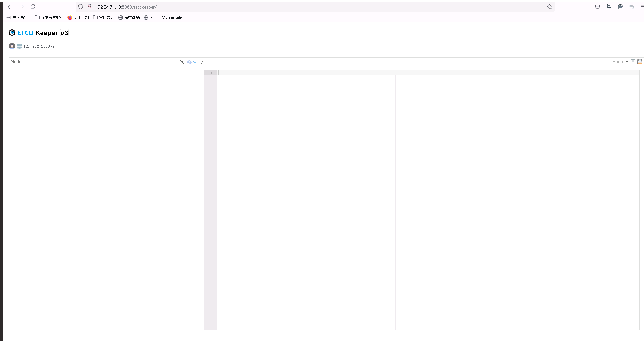Collapse the Nodes panel via double-chevron icon
644x341 pixels.
(x=195, y=62)
